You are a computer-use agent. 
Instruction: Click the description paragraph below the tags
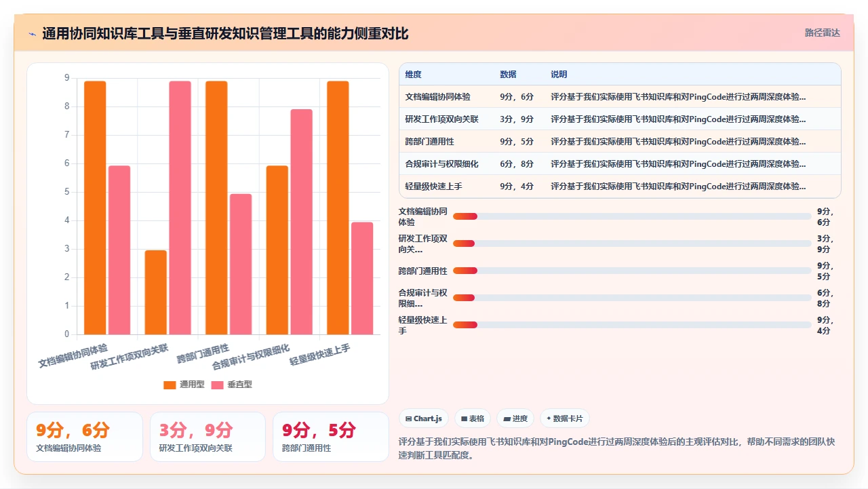(x=617, y=448)
